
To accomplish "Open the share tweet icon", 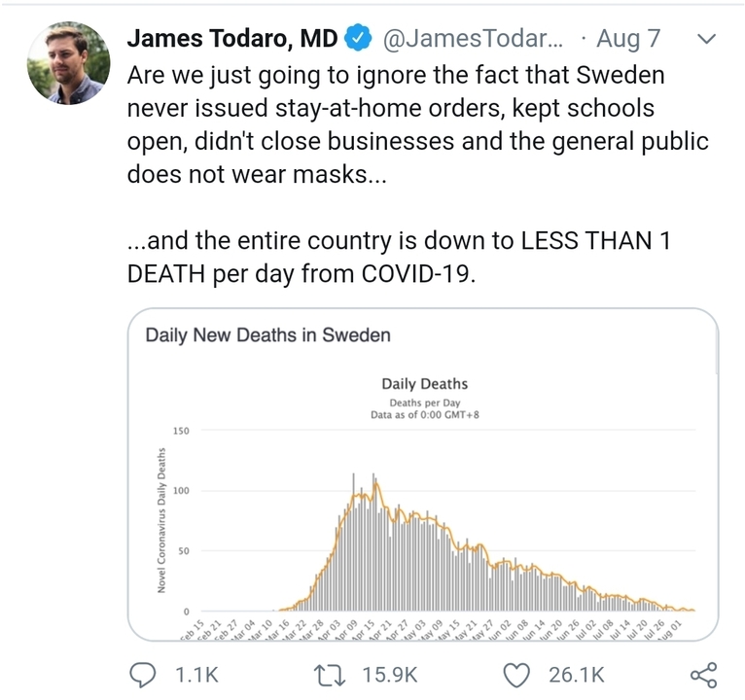I will coord(703,675).
